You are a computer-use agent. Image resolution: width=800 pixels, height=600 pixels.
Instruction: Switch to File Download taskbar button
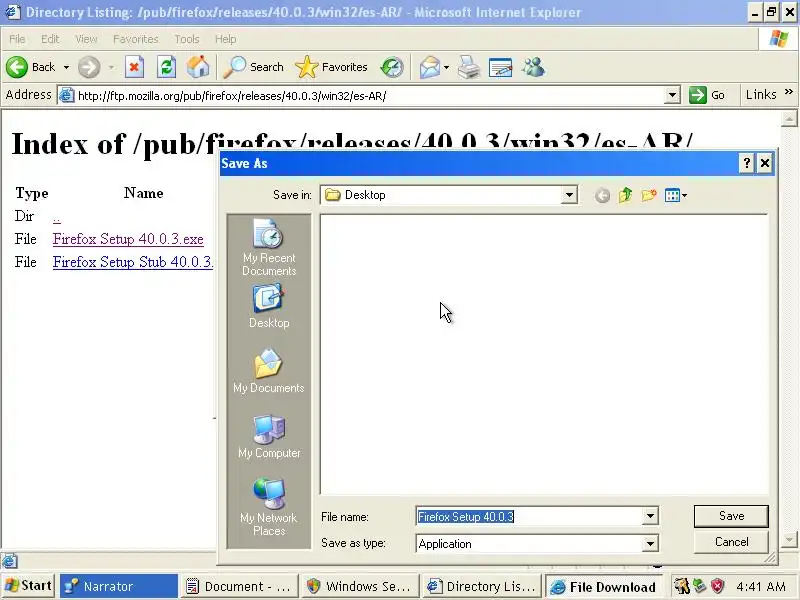point(604,587)
